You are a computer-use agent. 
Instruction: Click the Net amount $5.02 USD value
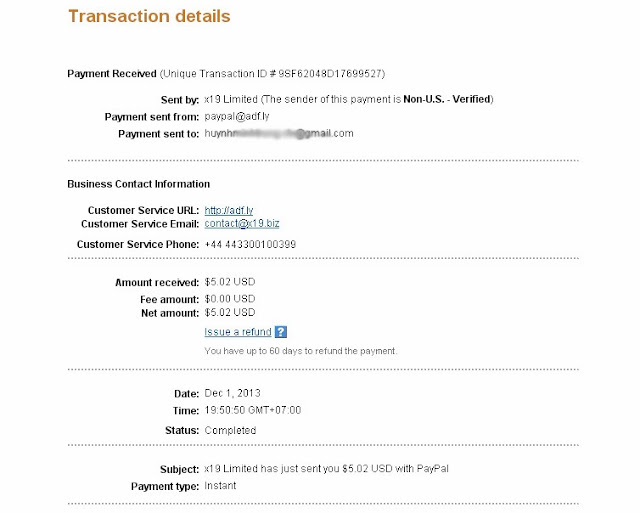[x=230, y=313]
